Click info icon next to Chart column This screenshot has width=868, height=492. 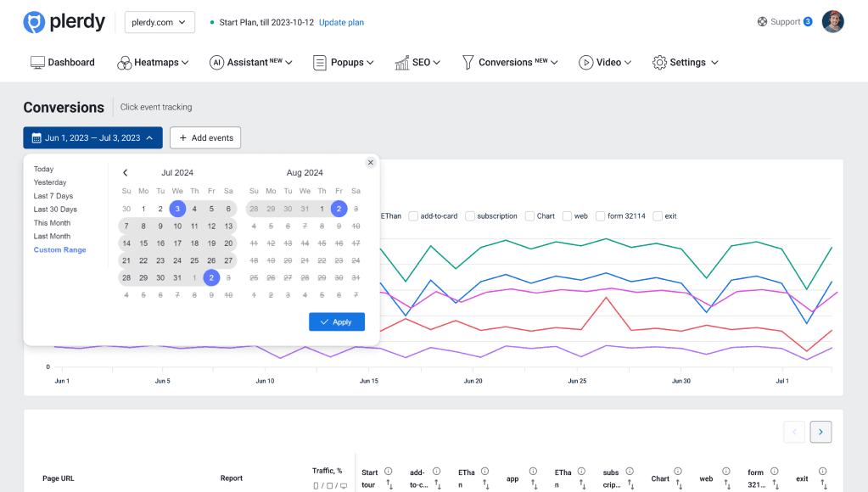[678, 472]
